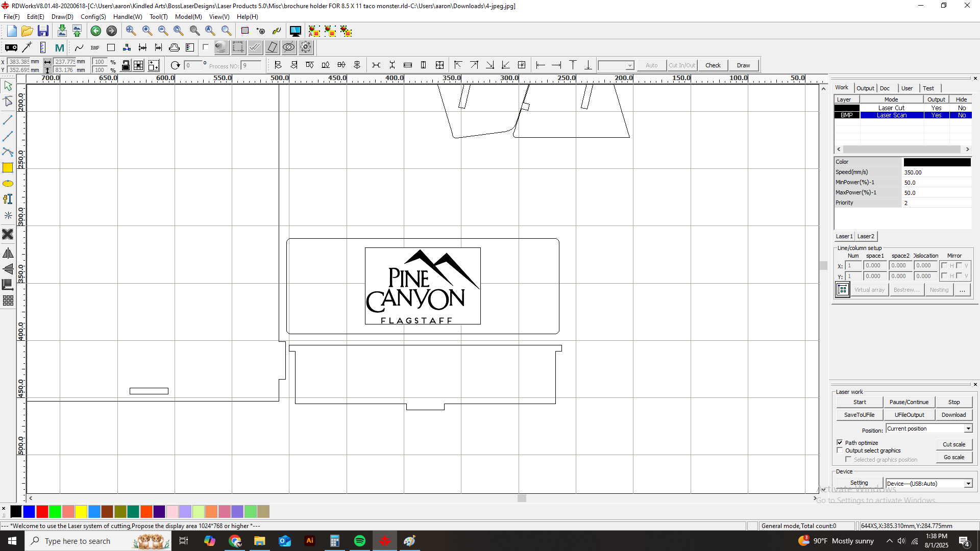Toggle the aspect ratio lock icon
Screen dimensions: 980x551
tap(126, 65)
